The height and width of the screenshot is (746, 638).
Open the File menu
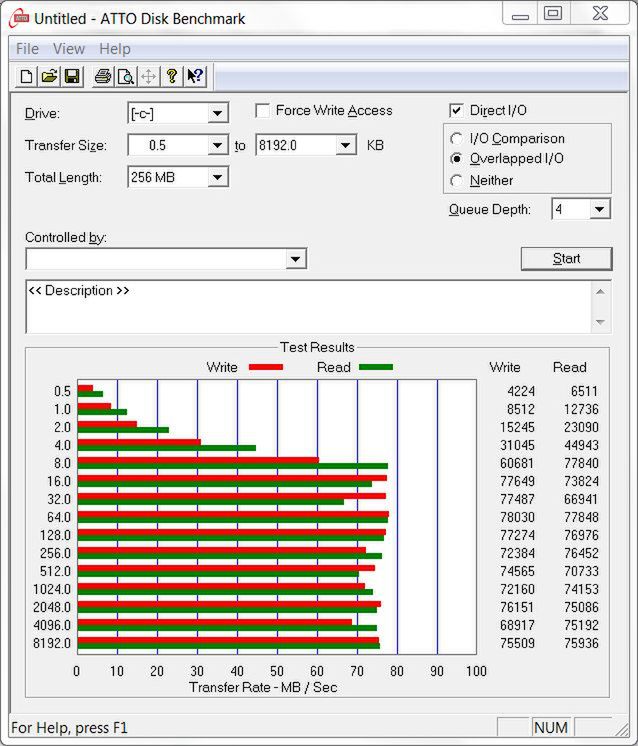pos(27,49)
